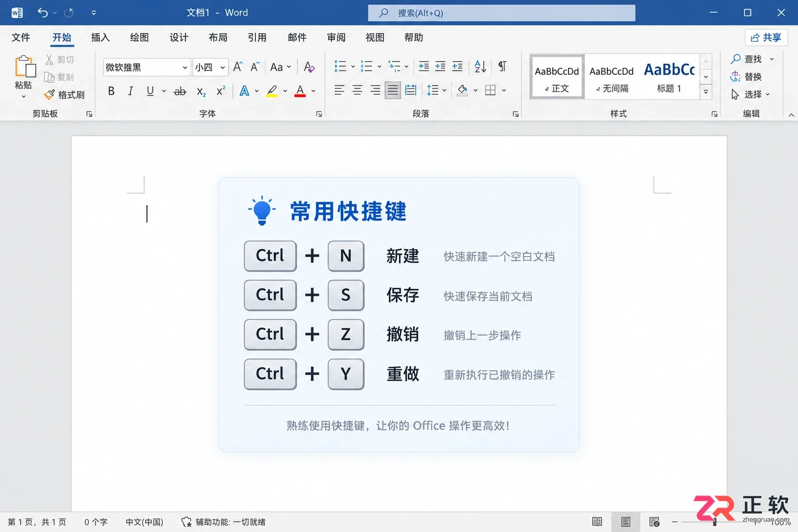This screenshot has height=532, width=798.
Task: Click the distributed alignment icon
Action: (411, 90)
